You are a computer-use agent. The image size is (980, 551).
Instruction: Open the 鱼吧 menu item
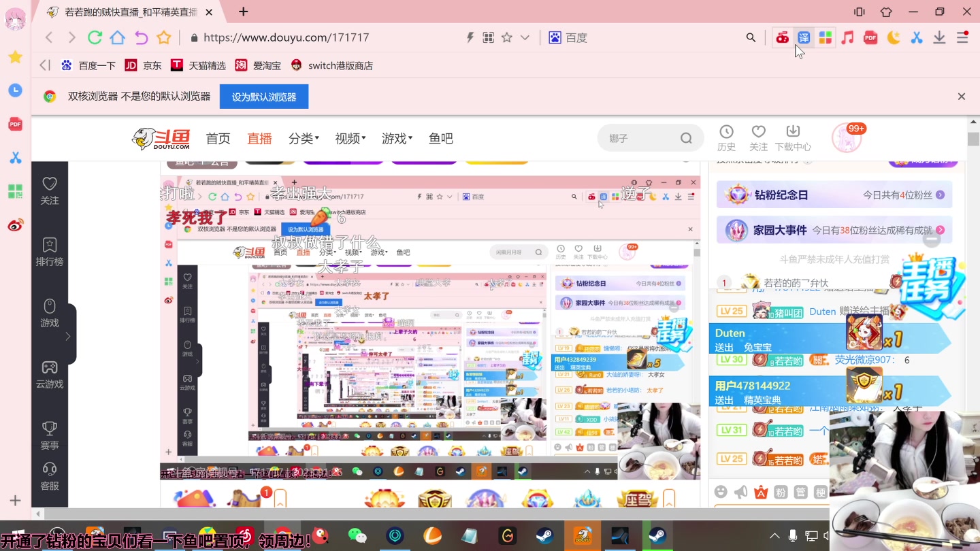point(440,138)
